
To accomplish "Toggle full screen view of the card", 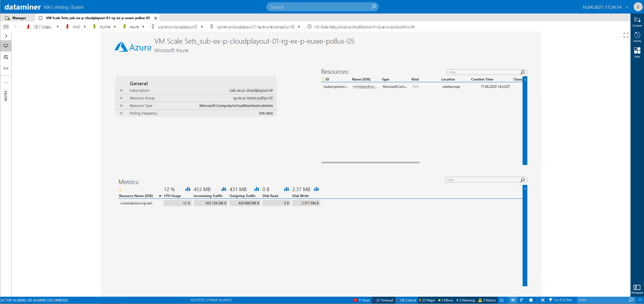I will tap(626, 35).
